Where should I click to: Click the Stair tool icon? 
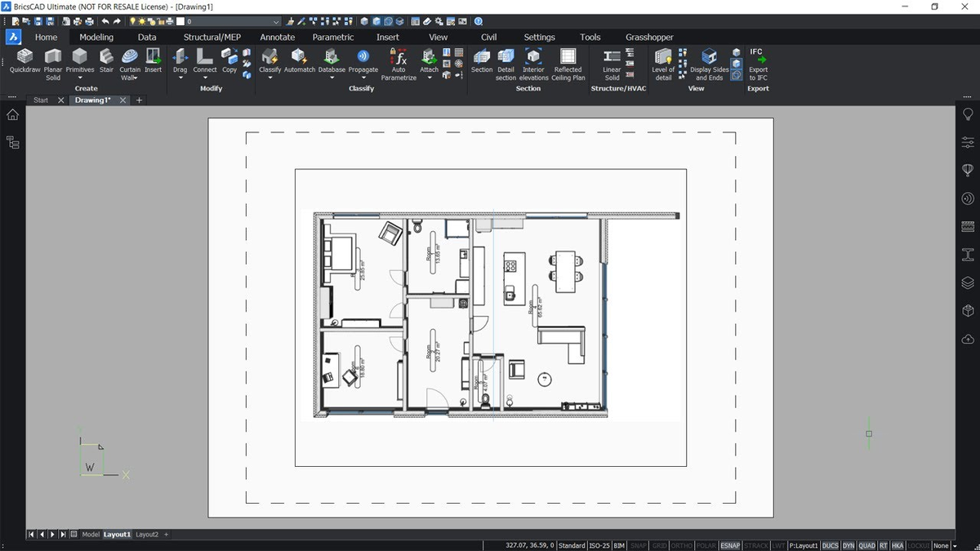[x=106, y=62]
